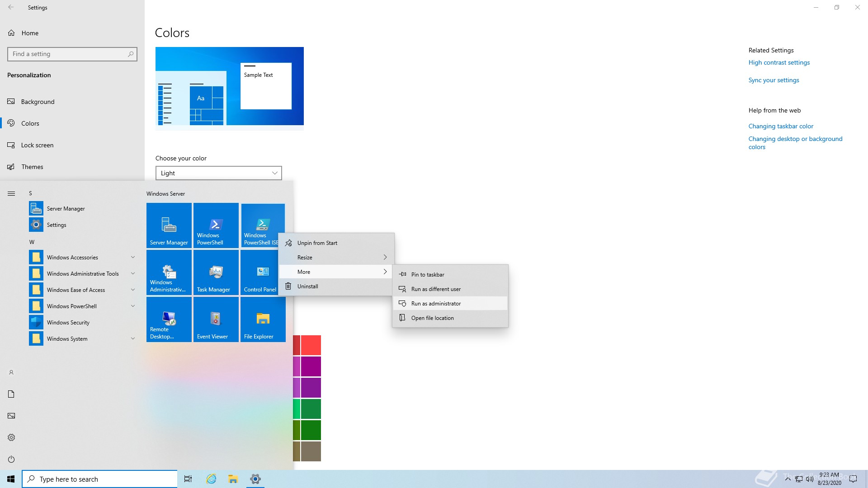This screenshot has width=868, height=488.
Task: Click the taskbar Type here to search box
Action: pyautogui.click(x=99, y=479)
